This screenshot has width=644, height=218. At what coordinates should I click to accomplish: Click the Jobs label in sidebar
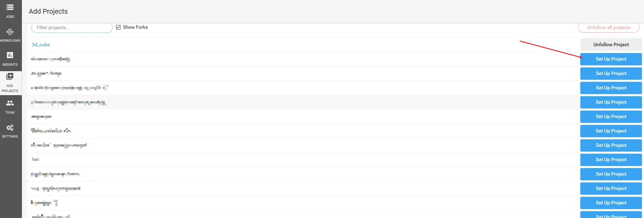(10, 16)
